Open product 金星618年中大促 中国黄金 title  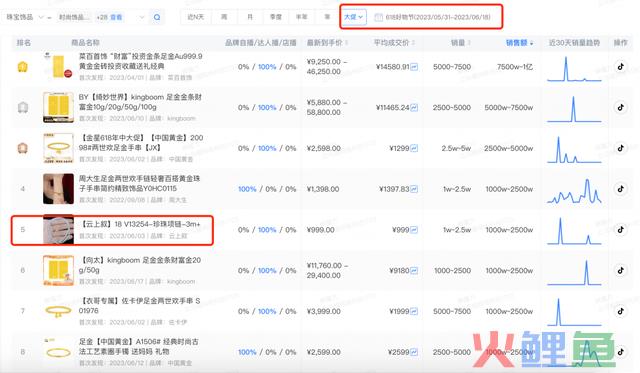point(141,142)
